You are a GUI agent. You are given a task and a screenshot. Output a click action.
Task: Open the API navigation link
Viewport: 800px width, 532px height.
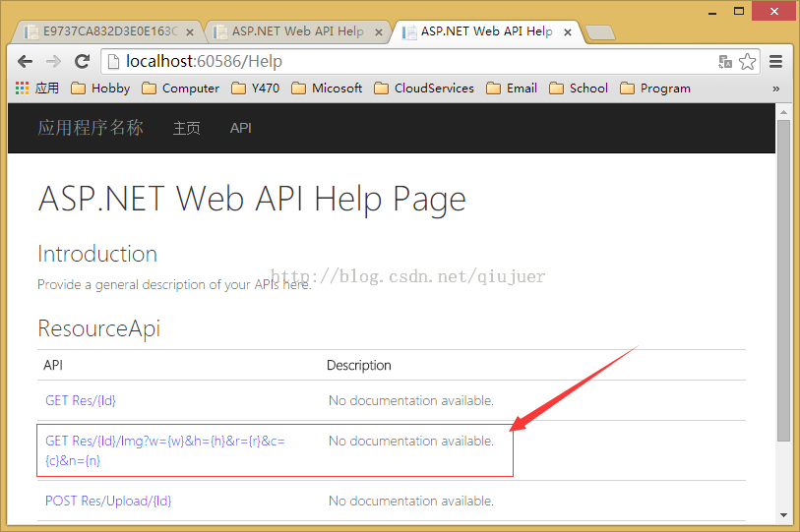click(x=240, y=128)
